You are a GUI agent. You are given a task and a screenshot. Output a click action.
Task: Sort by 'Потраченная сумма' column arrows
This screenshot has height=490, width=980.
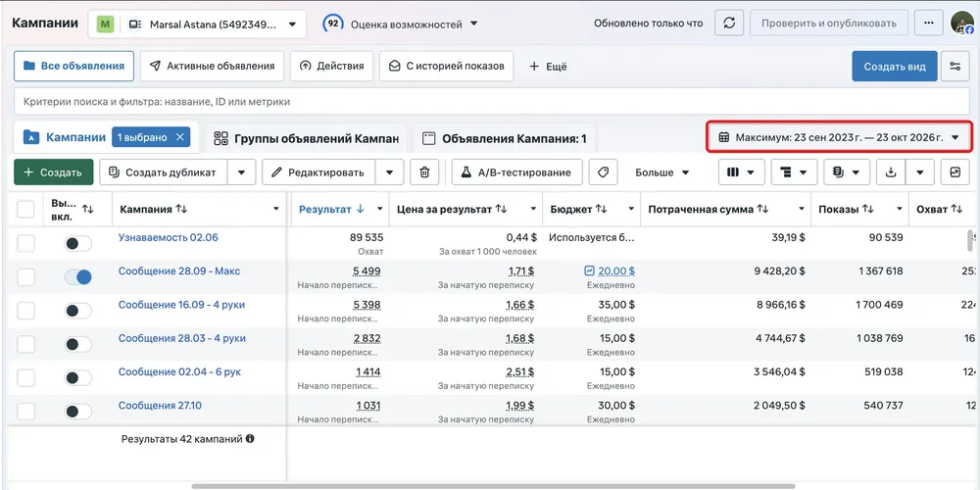click(x=762, y=210)
